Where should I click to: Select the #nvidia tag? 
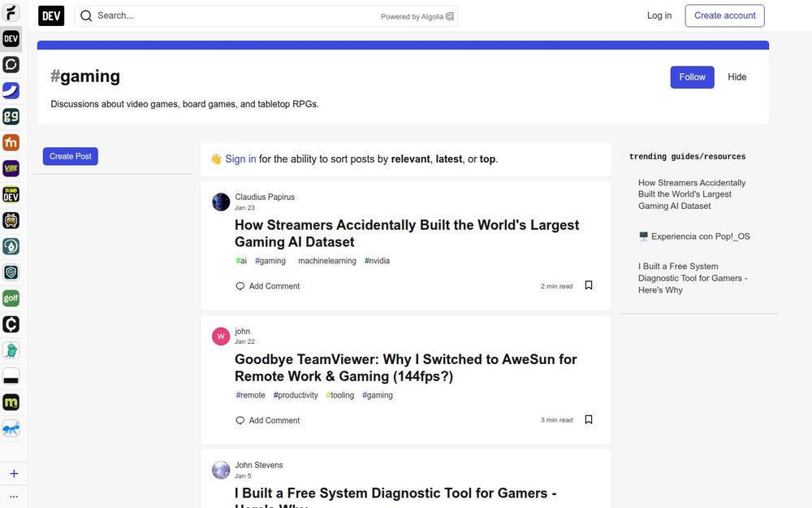377,261
